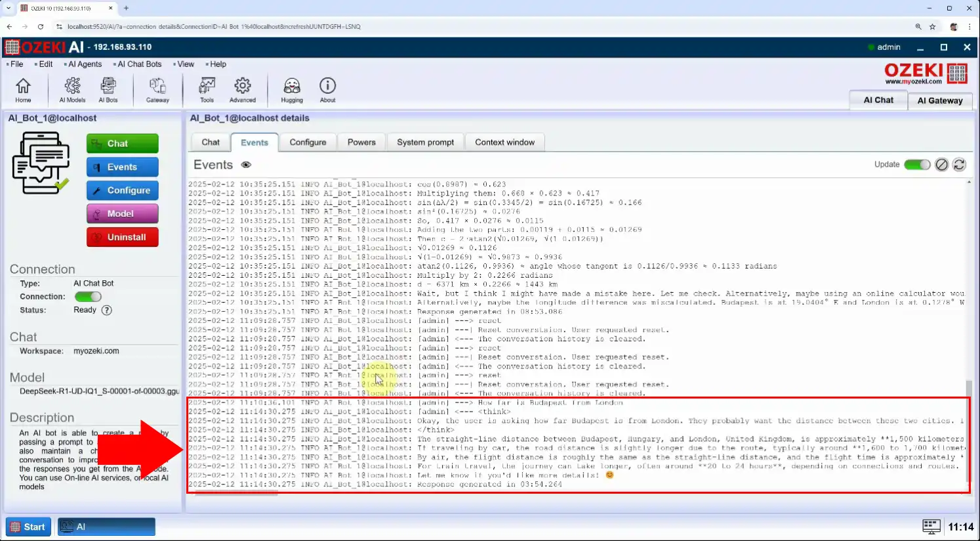The image size is (980, 541).
Task: Click the red Uninstall button
Action: tap(123, 237)
